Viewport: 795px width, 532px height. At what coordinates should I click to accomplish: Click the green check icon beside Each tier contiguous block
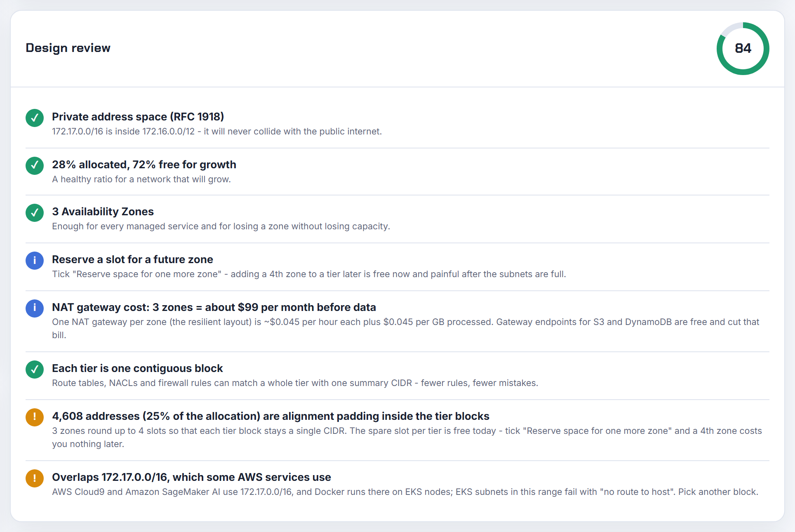coord(35,370)
